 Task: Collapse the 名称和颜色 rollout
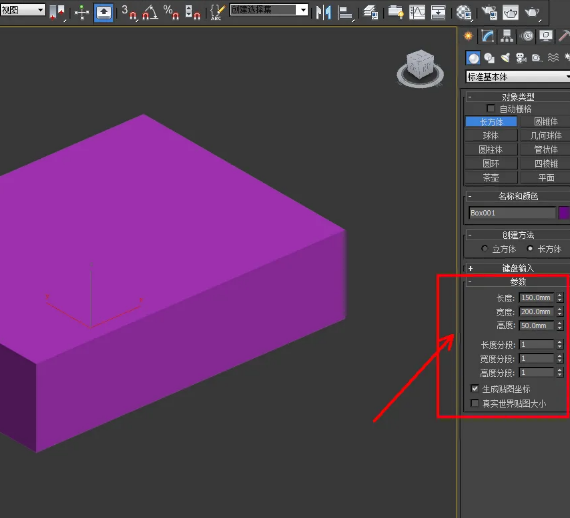518,196
